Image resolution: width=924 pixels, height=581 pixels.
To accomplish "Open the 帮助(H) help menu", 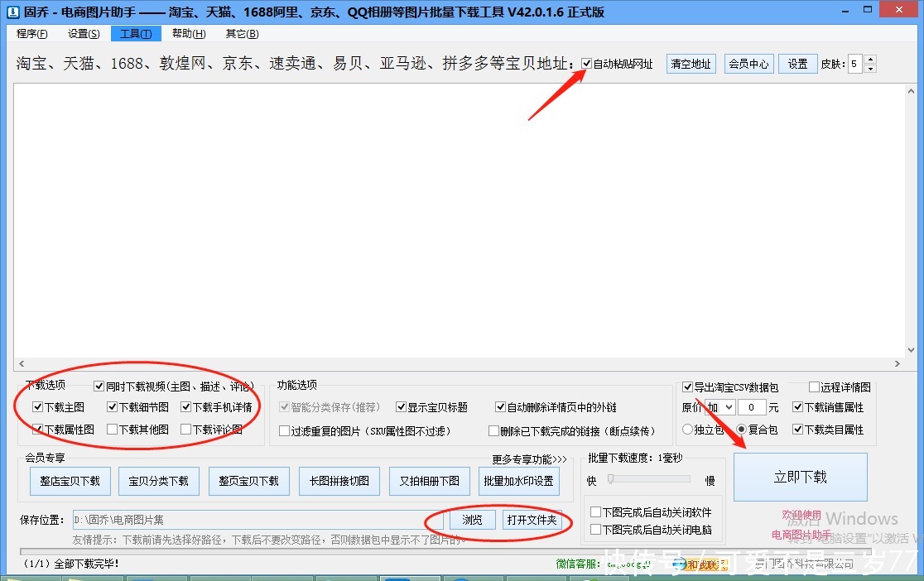I will (x=188, y=33).
